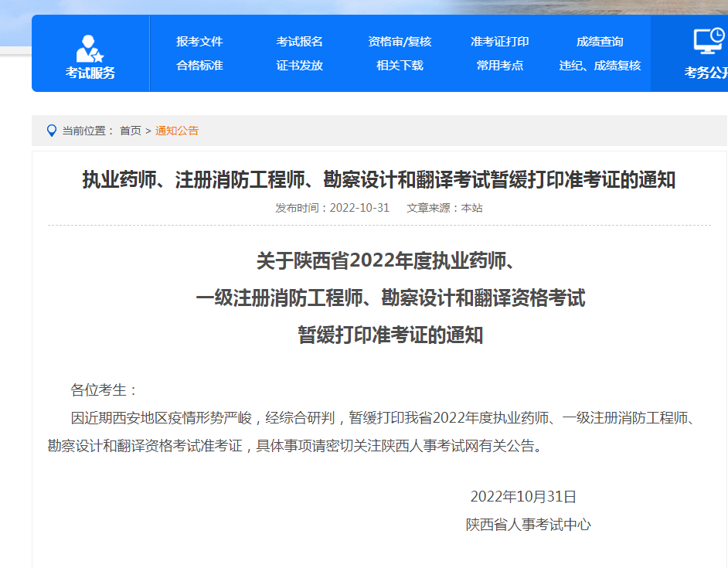Viewport: 728px width, 568px height.
Task: Click the 首页 breadcrumb link
Action: tap(131, 131)
